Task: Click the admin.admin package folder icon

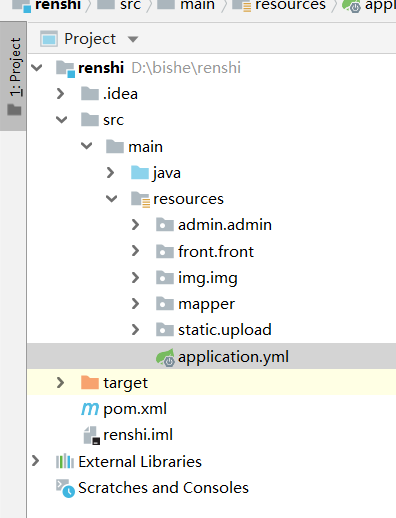Action: point(165,225)
